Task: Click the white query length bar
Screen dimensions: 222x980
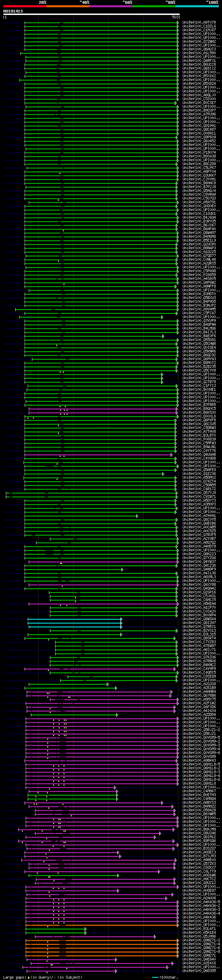Action: coord(91,14)
